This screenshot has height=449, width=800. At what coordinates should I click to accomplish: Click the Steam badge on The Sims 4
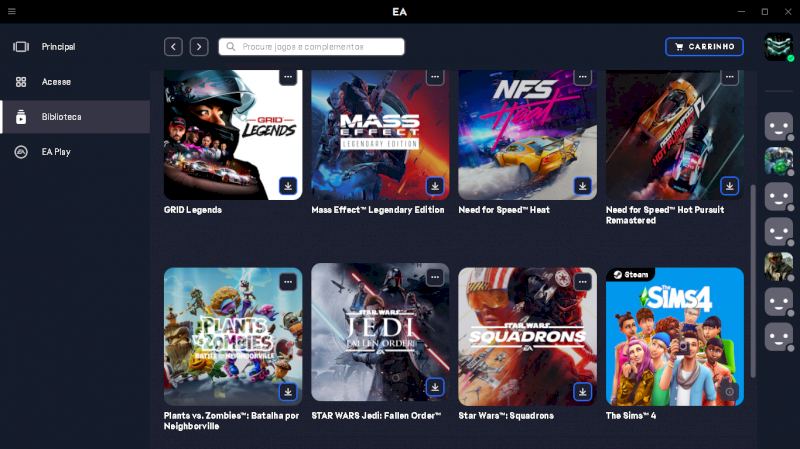click(631, 275)
